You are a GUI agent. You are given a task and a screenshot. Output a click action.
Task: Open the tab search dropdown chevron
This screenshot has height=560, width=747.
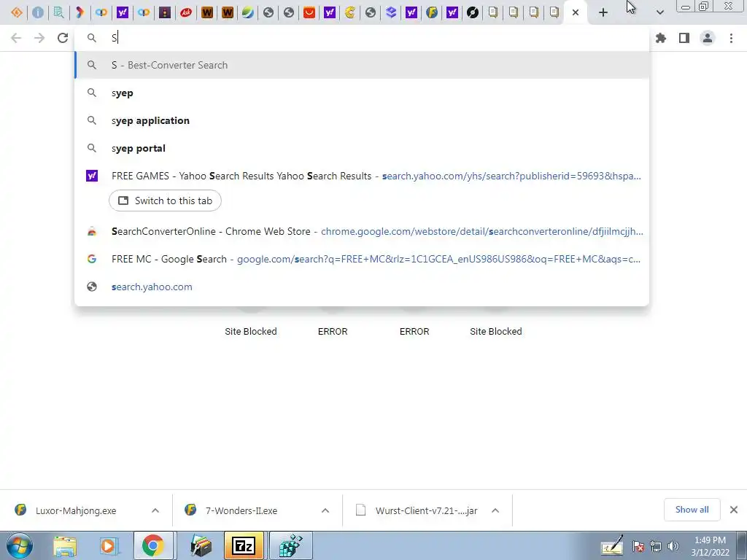659,12
